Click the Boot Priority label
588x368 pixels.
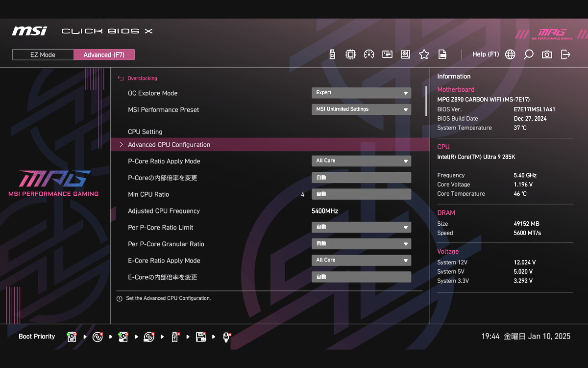click(37, 337)
